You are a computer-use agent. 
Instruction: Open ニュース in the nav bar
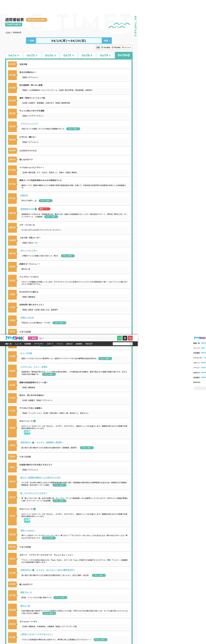(18, 344)
